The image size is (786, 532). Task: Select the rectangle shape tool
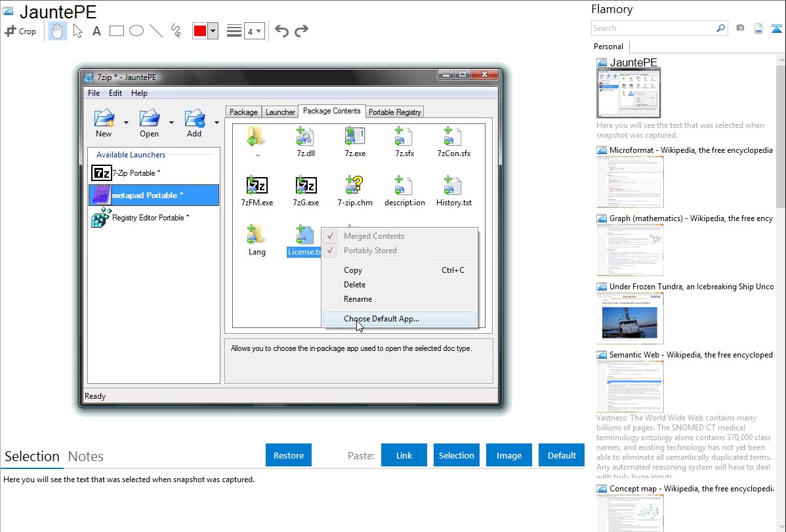click(116, 31)
